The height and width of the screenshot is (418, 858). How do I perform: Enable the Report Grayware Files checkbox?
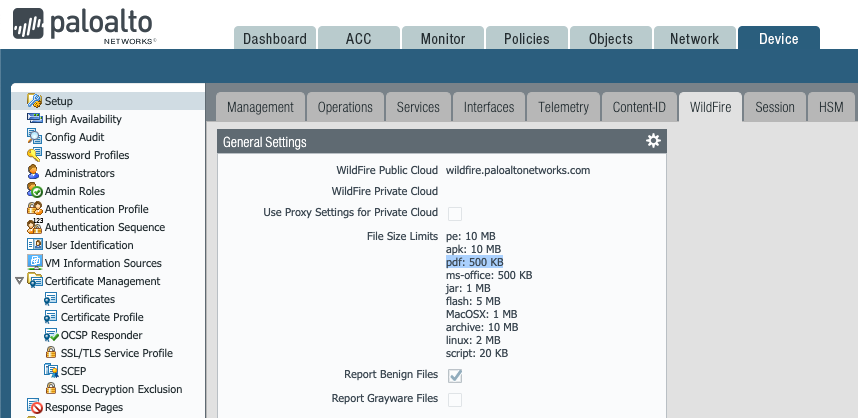[x=455, y=399]
